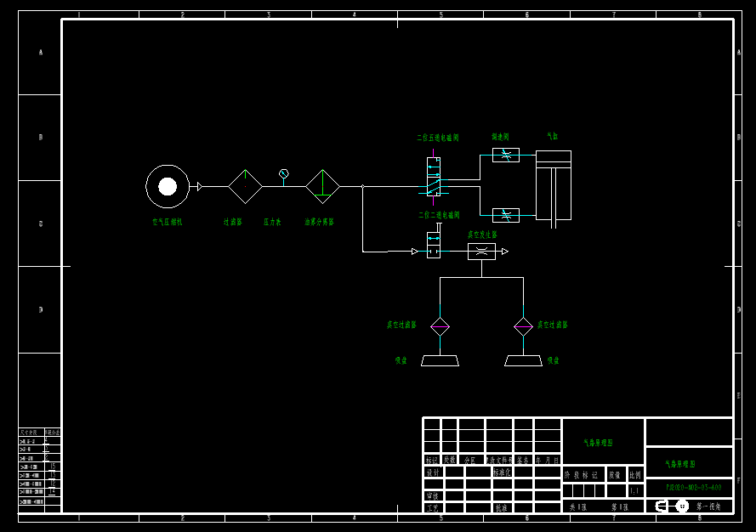Screen dimensions: 756x532
Task: Click the 设计 cell in title block
Action: coord(433,473)
